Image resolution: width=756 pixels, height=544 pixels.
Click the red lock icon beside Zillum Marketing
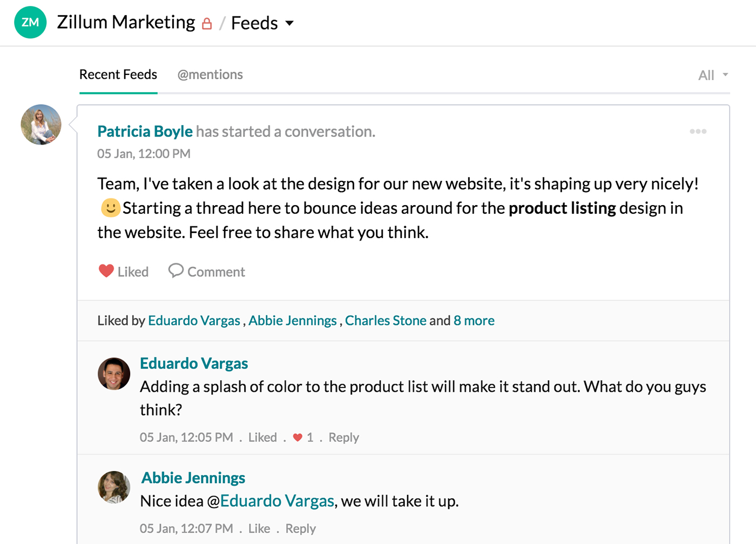[207, 24]
